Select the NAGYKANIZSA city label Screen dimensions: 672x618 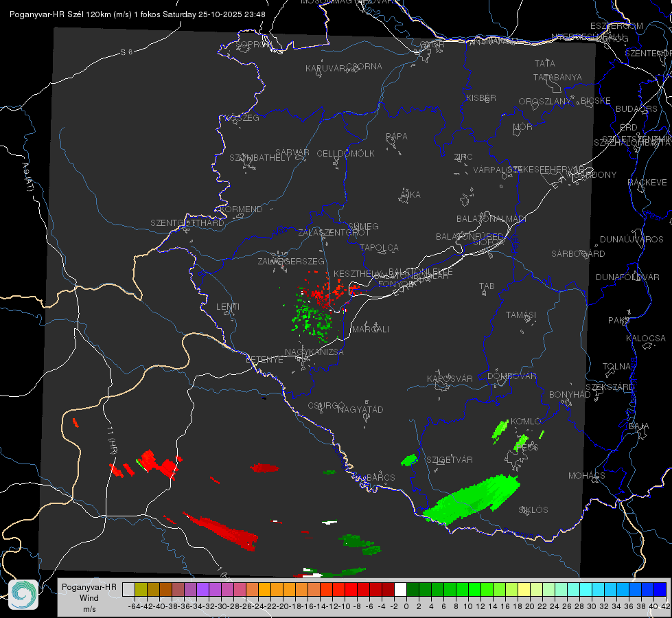[x=314, y=352]
